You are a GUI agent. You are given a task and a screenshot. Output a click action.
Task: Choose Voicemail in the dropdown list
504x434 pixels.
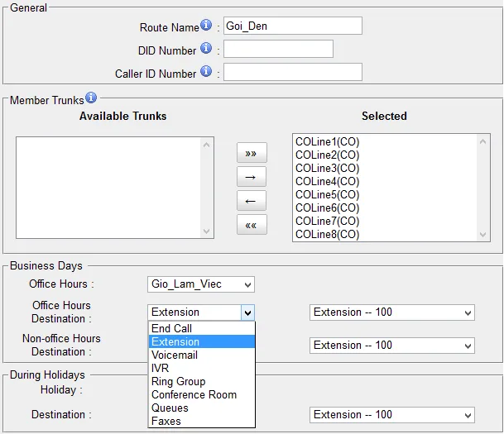click(x=175, y=355)
